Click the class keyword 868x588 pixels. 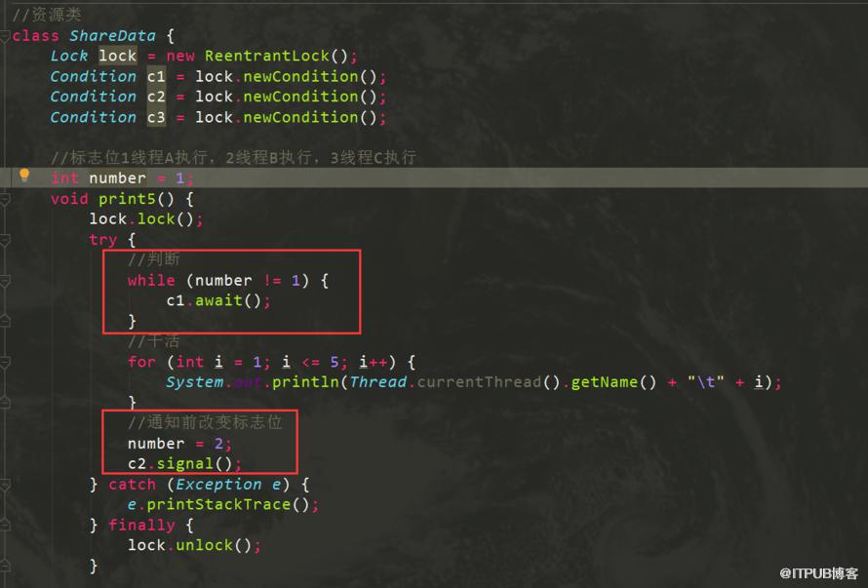pyautogui.click(x=35, y=36)
